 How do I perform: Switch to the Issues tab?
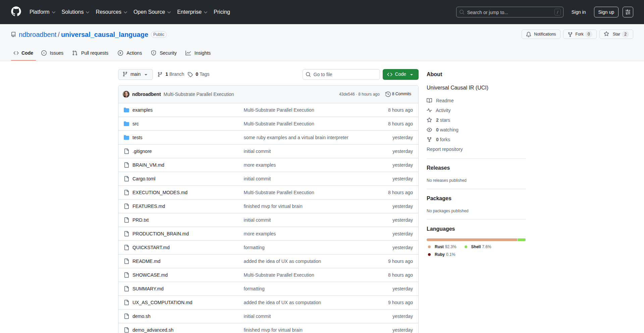pyautogui.click(x=52, y=53)
